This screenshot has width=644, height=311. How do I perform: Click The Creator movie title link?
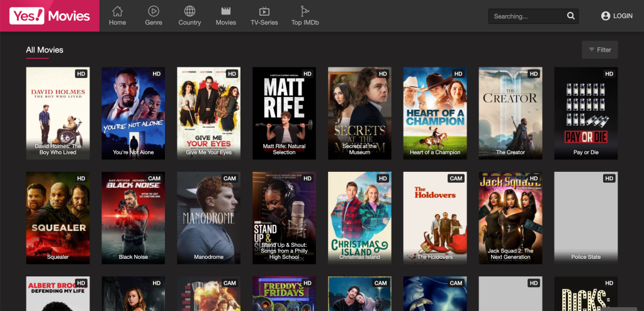(x=511, y=152)
